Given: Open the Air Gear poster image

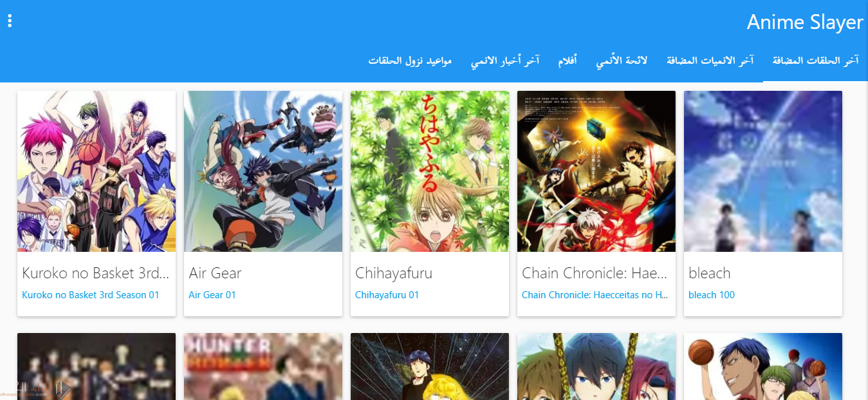Looking at the screenshot, I should [263, 171].
